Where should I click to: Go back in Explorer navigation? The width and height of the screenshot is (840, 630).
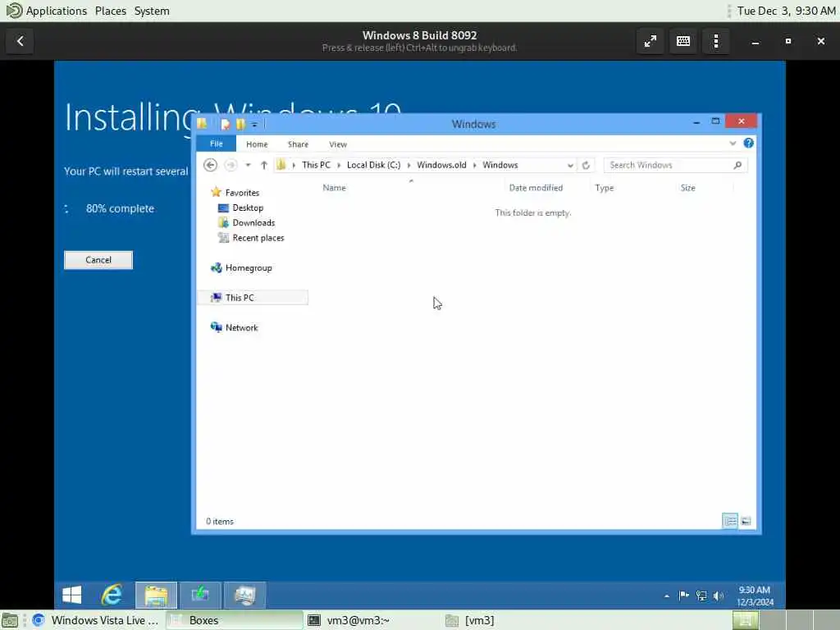pos(210,165)
